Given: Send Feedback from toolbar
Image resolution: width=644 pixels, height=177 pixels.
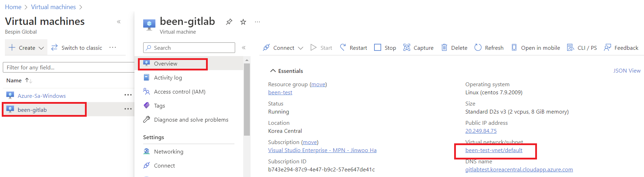Looking at the screenshot, I should [621, 48].
